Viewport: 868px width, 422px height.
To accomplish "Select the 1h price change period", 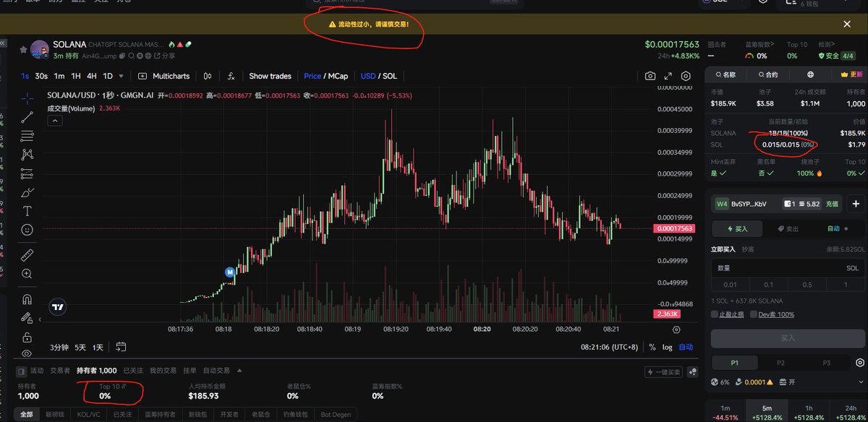I will [808, 411].
